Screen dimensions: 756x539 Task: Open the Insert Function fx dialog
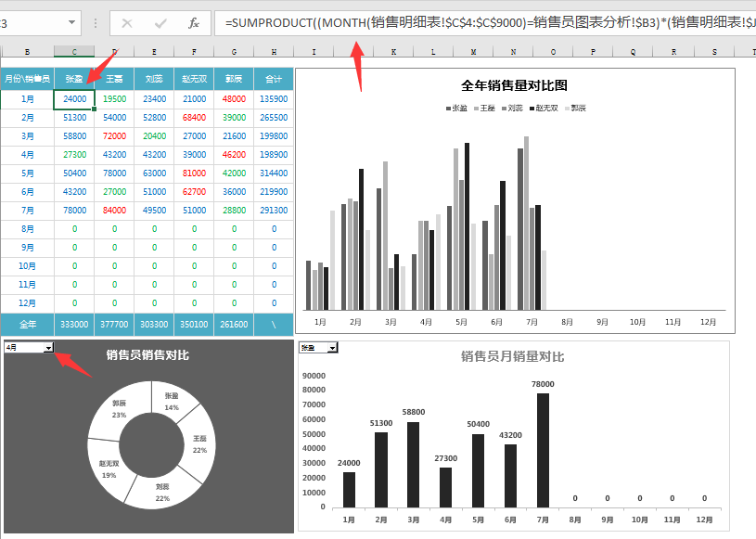pyautogui.click(x=194, y=23)
